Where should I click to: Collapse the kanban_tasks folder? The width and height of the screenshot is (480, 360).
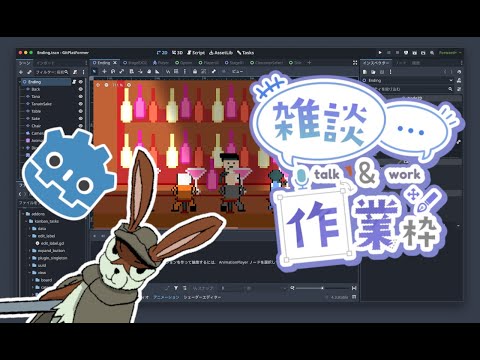pyautogui.click(x=27, y=221)
